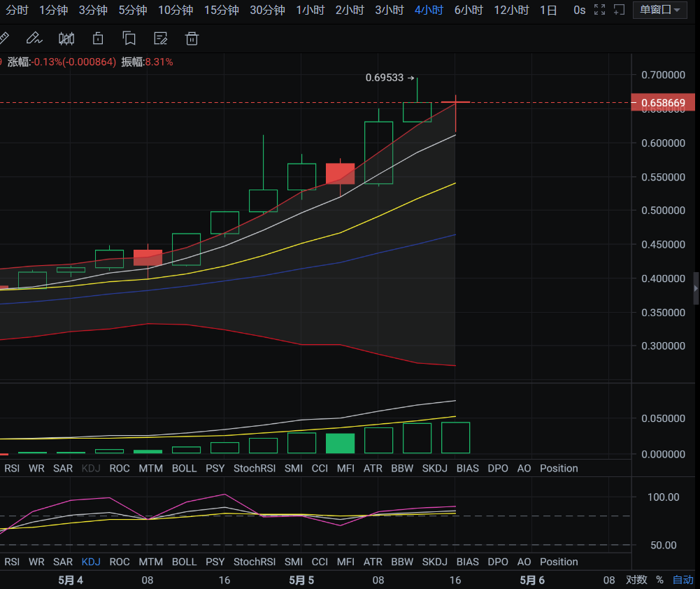
Task: Toggle the 自动 auto scale
Action: tap(683, 580)
